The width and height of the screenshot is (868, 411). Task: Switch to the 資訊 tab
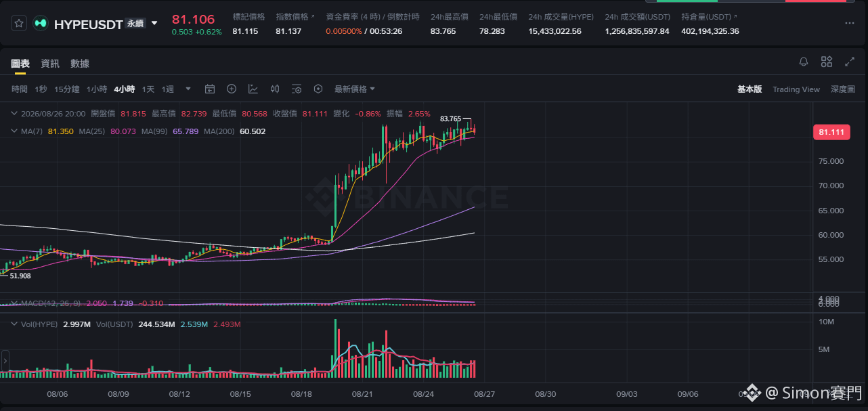[50, 64]
